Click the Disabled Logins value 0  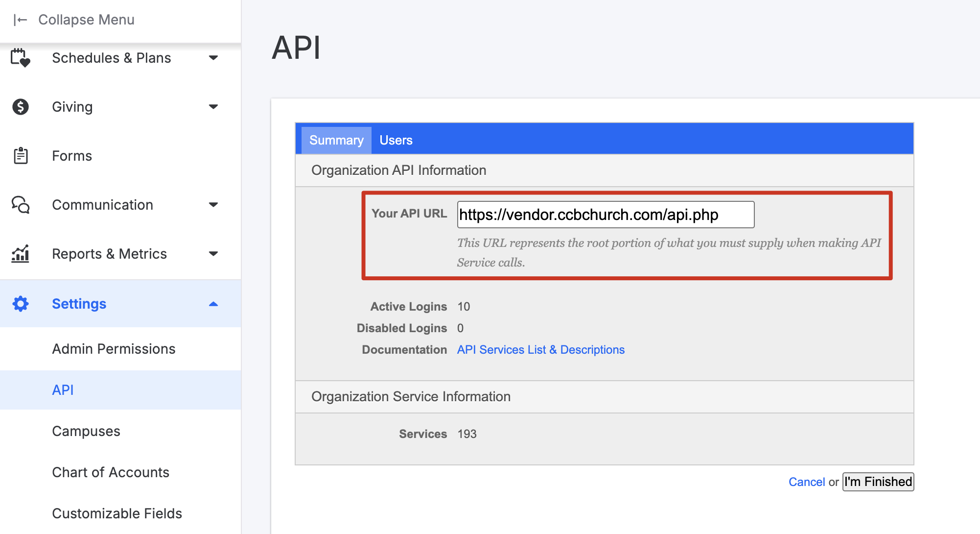pyautogui.click(x=460, y=328)
